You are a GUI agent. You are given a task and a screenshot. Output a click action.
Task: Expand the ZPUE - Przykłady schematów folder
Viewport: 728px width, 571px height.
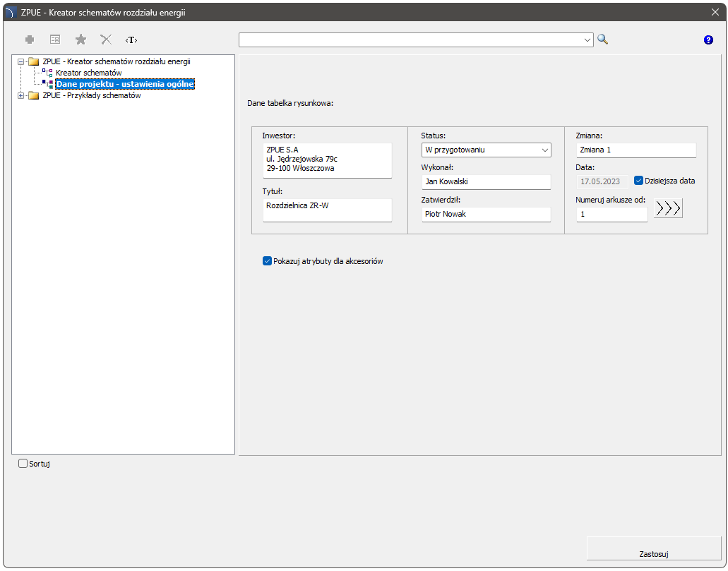[21, 96]
